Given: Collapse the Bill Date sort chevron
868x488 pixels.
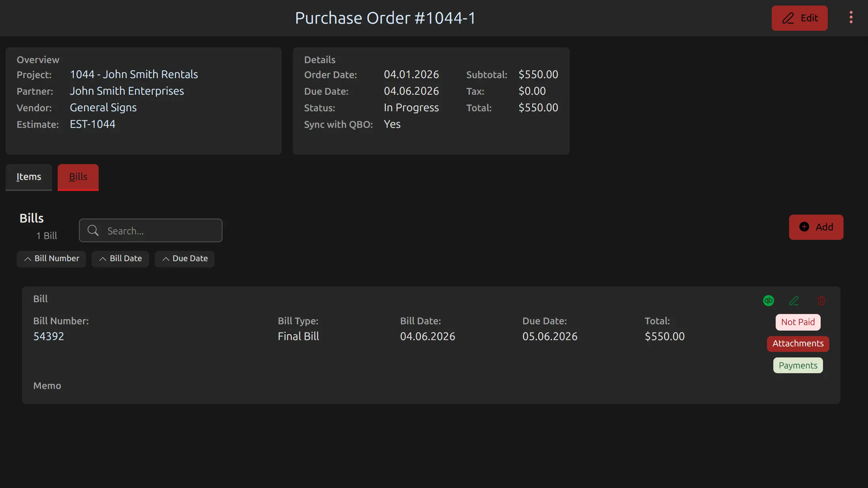Looking at the screenshot, I should coord(103,259).
